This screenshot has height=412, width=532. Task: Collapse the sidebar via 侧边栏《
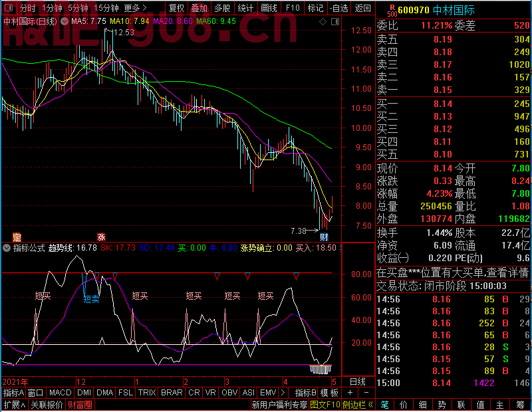click(358, 405)
